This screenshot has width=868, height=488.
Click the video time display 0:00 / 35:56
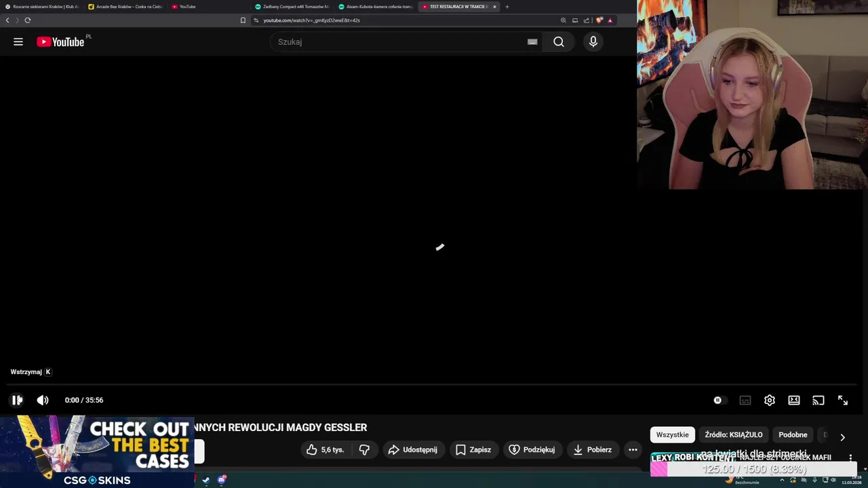point(84,401)
